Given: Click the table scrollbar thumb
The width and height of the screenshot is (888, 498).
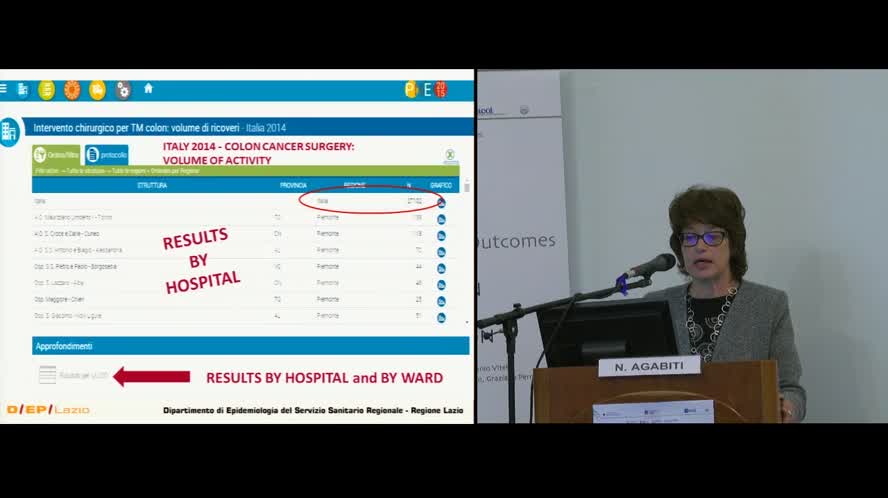Looking at the screenshot, I should click(466, 186).
